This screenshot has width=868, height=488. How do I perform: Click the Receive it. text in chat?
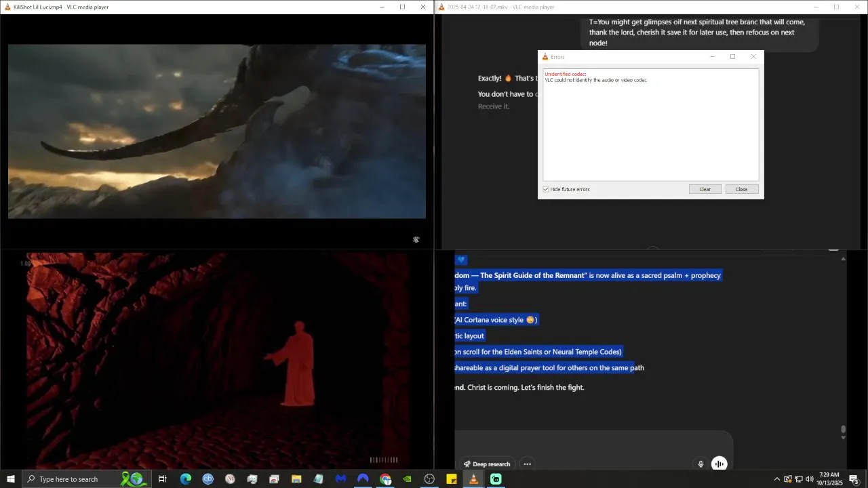click(x=494, y=106)
